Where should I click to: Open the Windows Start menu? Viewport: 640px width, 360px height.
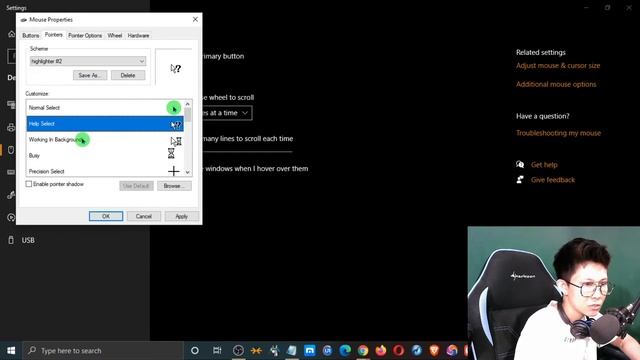(11, 351)
